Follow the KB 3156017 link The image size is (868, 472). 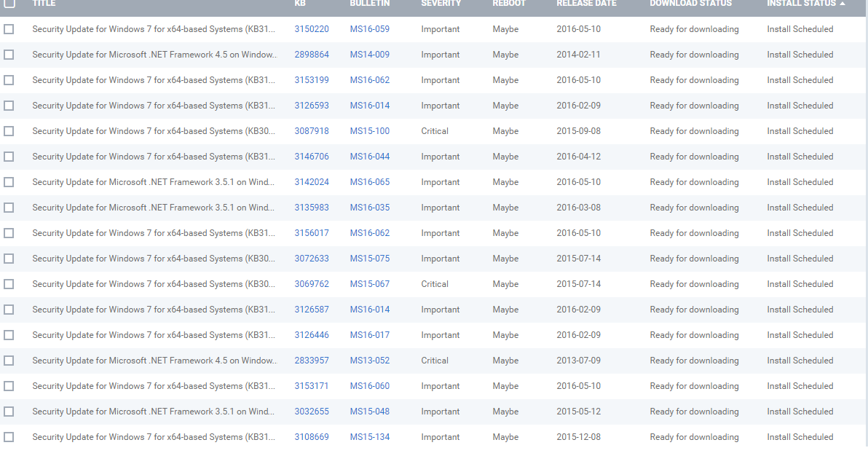pos(312,233)
